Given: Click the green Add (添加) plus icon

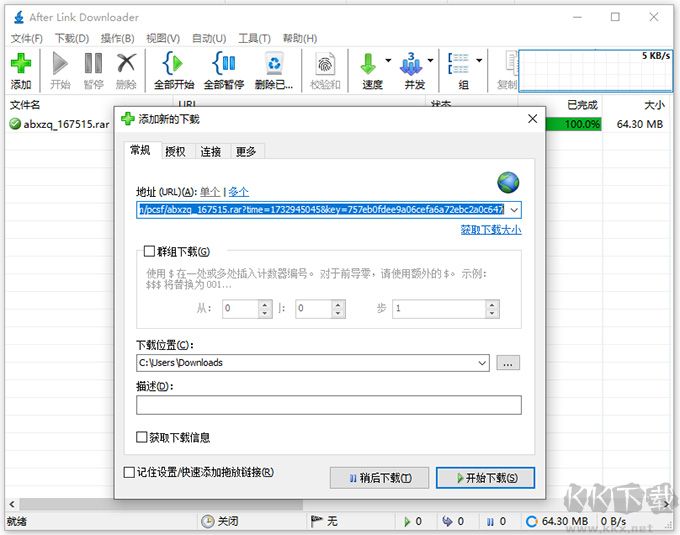Looking at the screenshot, I should tap(21, 64).
